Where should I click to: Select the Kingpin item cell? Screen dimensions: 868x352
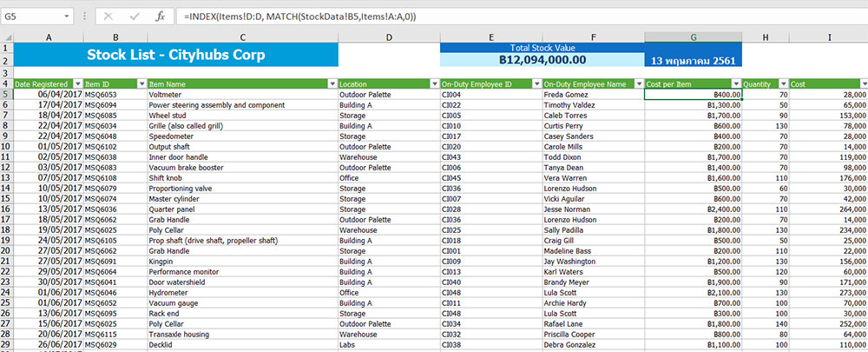[x=242, y=261]
